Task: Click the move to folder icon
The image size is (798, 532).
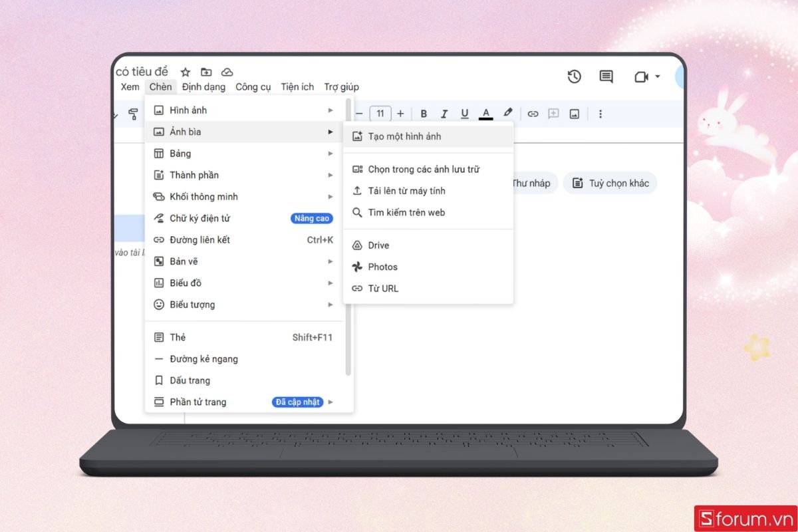Action: 206,72
